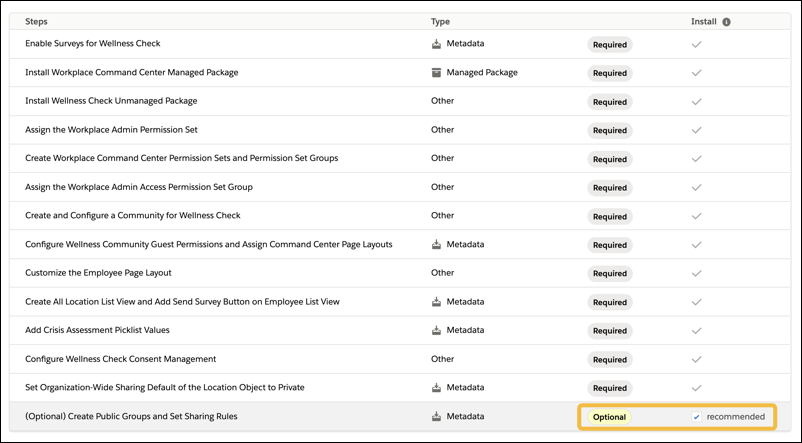Click install checkmark for Create and Configure Community row
Viewport: 802px width, 443px height.
click(696, 216)
